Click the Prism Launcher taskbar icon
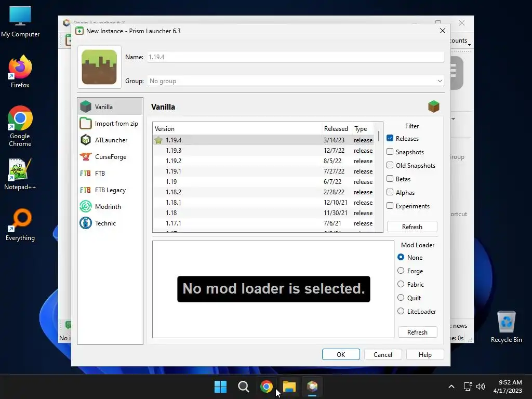 (312, 387)
